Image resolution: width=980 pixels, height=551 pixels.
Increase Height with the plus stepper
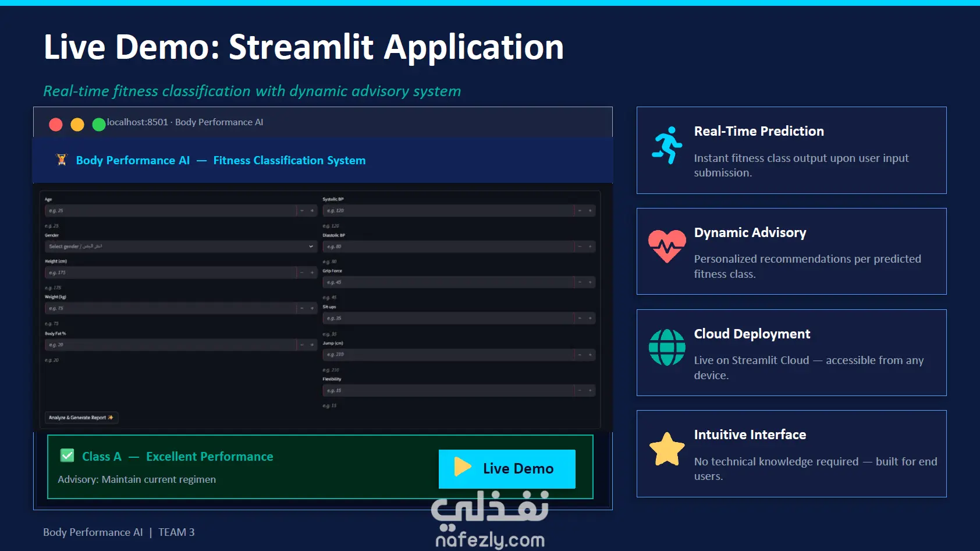312,273
